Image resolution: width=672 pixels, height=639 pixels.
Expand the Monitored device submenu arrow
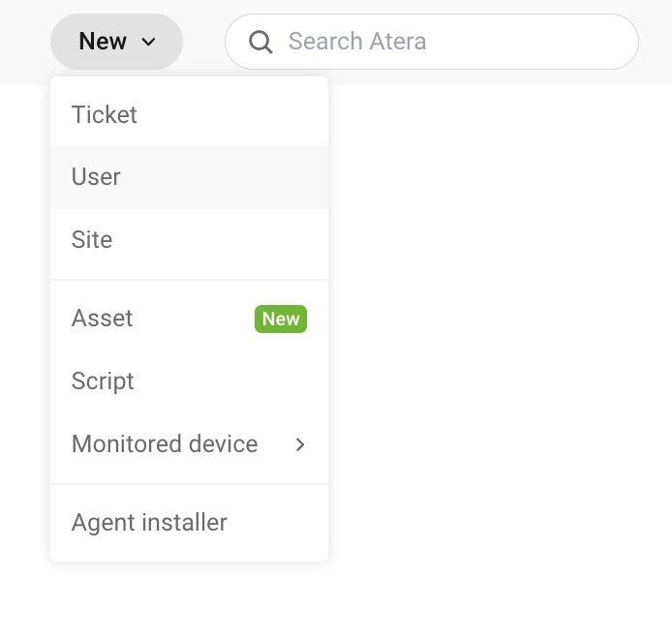click(x=300, y=444)
